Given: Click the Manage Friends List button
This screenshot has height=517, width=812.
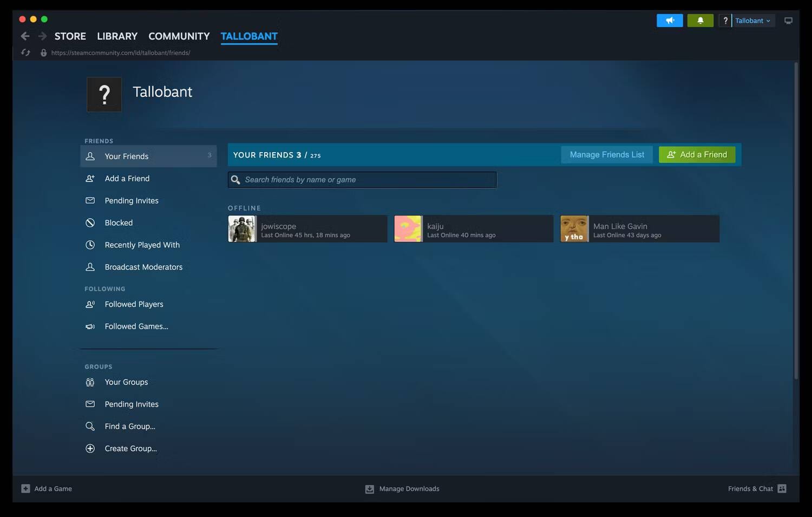Looking at the screenshot, I should coord(606,154).
